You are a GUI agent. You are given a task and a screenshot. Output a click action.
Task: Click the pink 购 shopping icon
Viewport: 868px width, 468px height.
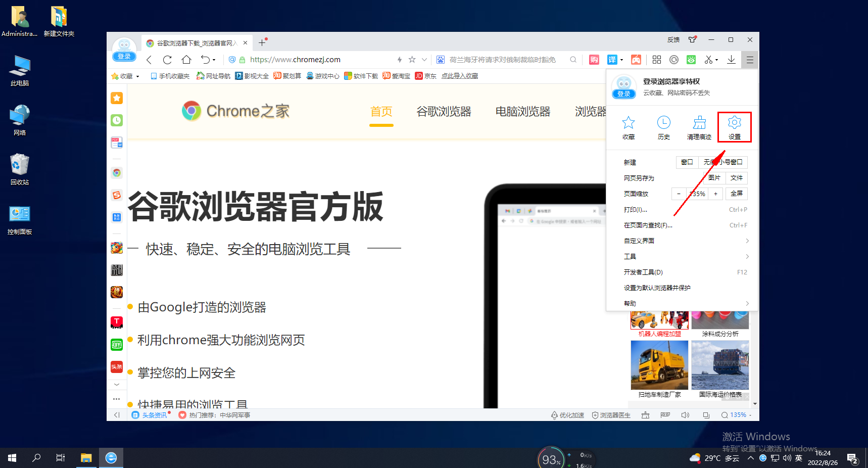point(594,60)
